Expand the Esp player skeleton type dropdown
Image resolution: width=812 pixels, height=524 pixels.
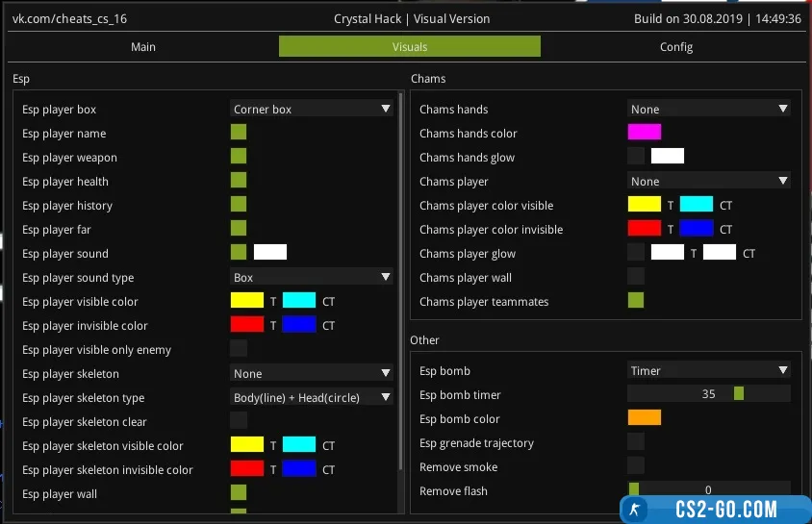tap(312, 397)
